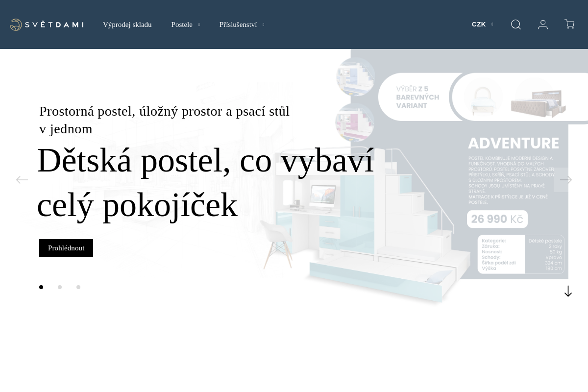Expand the Postele menu

185,24
